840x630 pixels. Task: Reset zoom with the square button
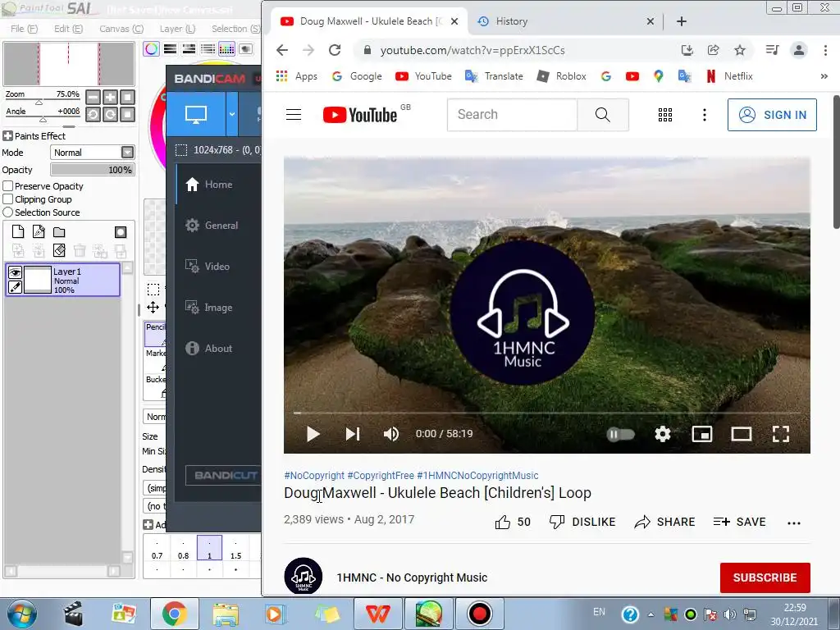(x=127, y=97)
